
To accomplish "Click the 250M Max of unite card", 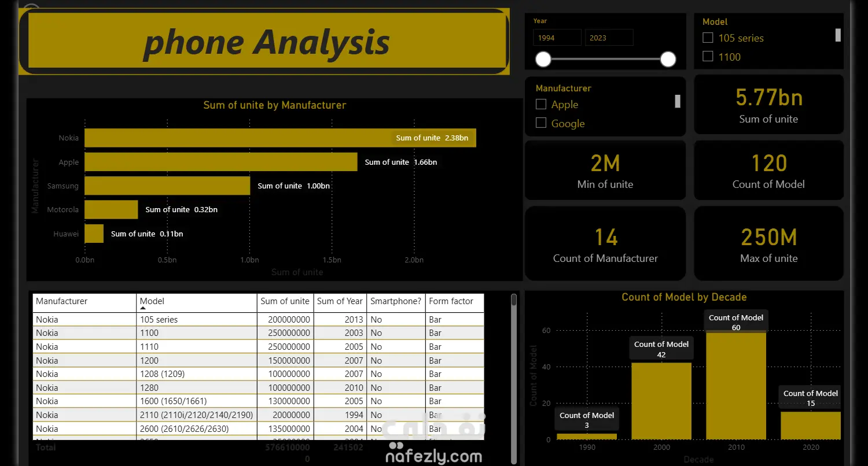I will click(768, 243).
